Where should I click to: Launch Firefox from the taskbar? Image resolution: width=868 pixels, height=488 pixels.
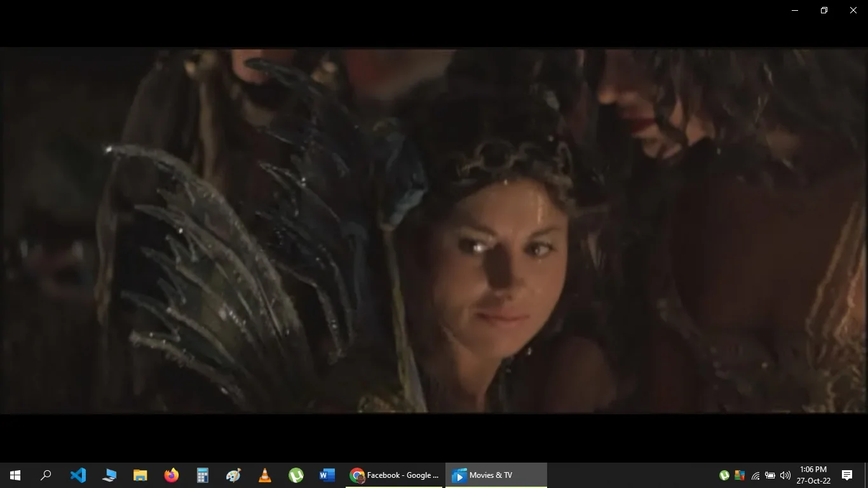pos(171,475)
